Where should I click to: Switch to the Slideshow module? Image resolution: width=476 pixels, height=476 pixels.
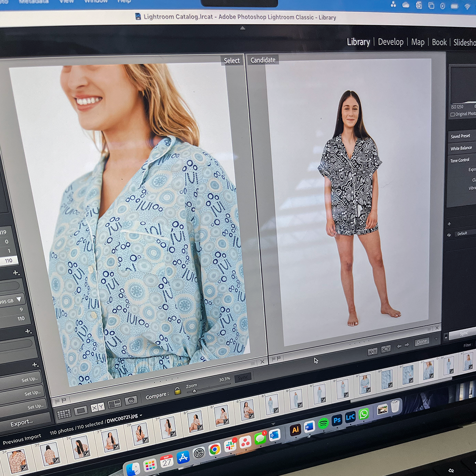coord(465,42)
